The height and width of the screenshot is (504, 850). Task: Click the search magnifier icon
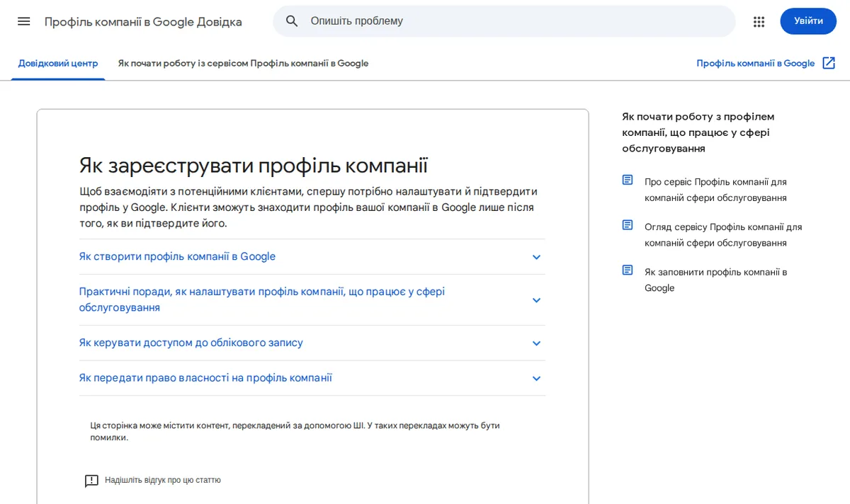pos(292,21)
